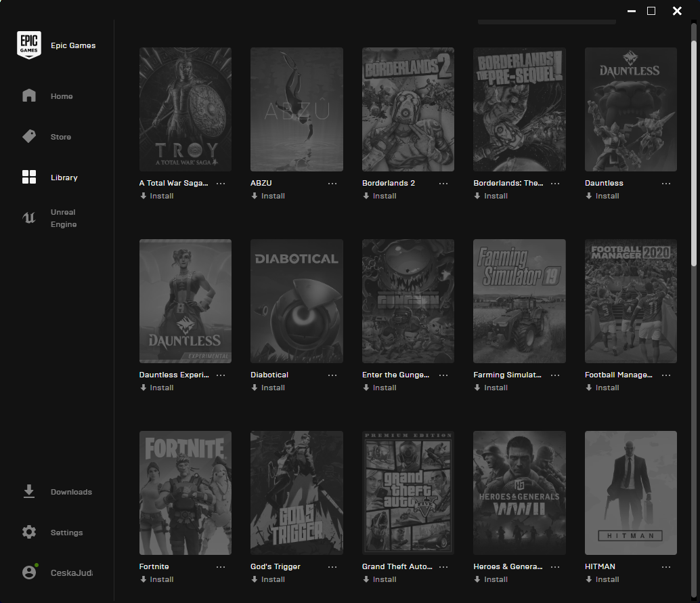Click the Fortnite cover art
This screenshot has height=603, width=700.
(x=185, y=493)
